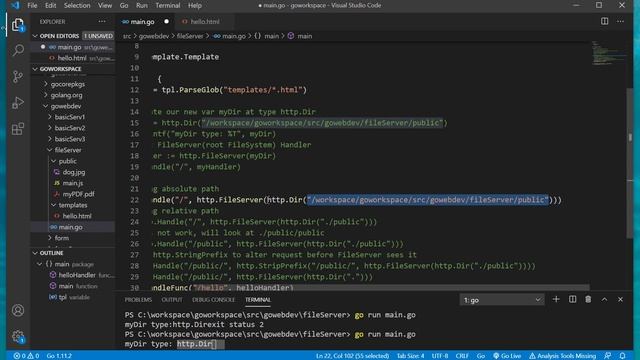Click the CRLF line ending indicator
Screen dimensions: 640x360
click(462, 356)
